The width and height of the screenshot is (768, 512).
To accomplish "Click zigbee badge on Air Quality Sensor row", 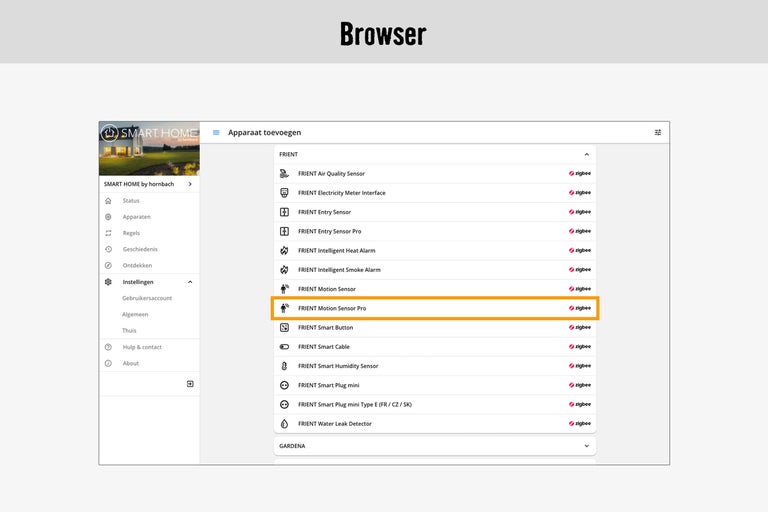I will point(579,173).
